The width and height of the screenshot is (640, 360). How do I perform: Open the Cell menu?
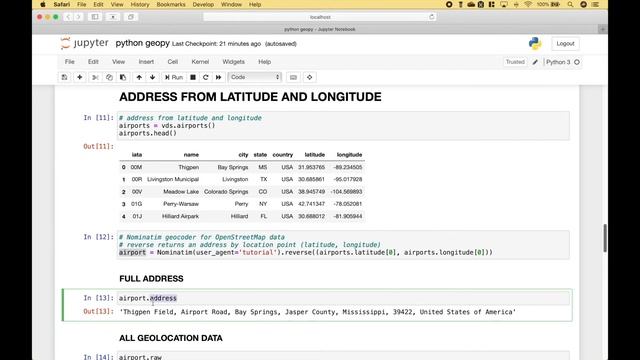click(x=173, y=62)
